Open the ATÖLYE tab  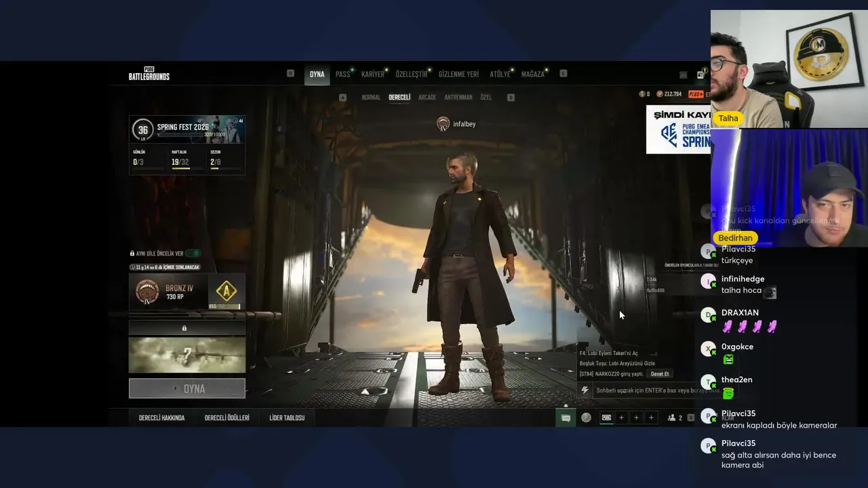pyautogui.click(x=500, y=75)
